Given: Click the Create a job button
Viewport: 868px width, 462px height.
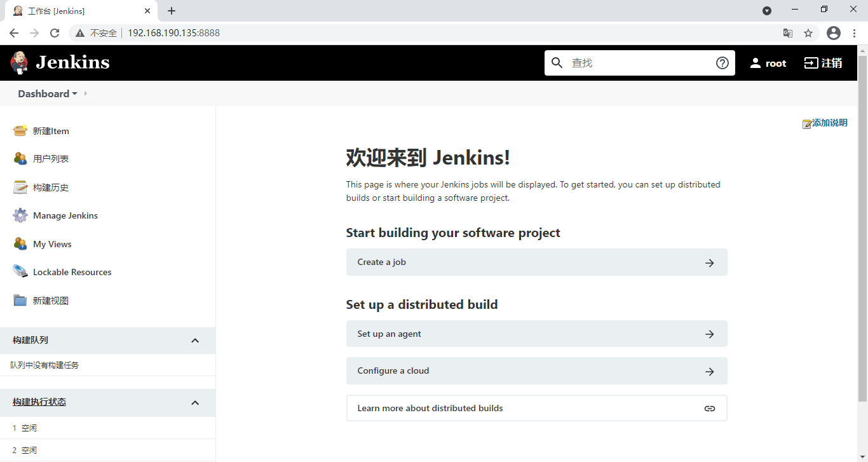Looking at the screenshot, I should [536, 262].
